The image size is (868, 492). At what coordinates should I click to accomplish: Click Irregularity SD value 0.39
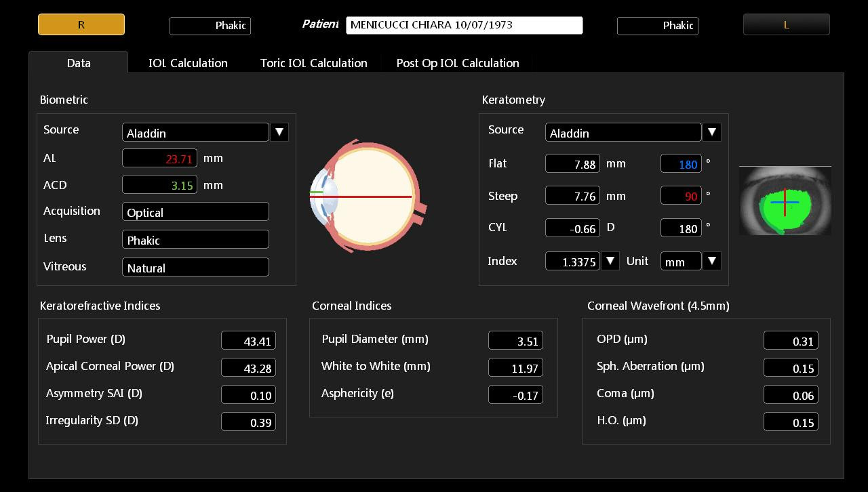click(248, 422)
